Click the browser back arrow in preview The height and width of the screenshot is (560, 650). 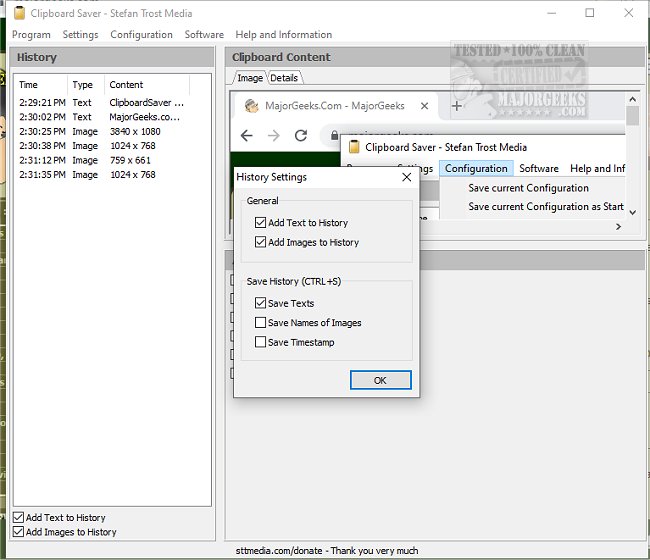246,135
